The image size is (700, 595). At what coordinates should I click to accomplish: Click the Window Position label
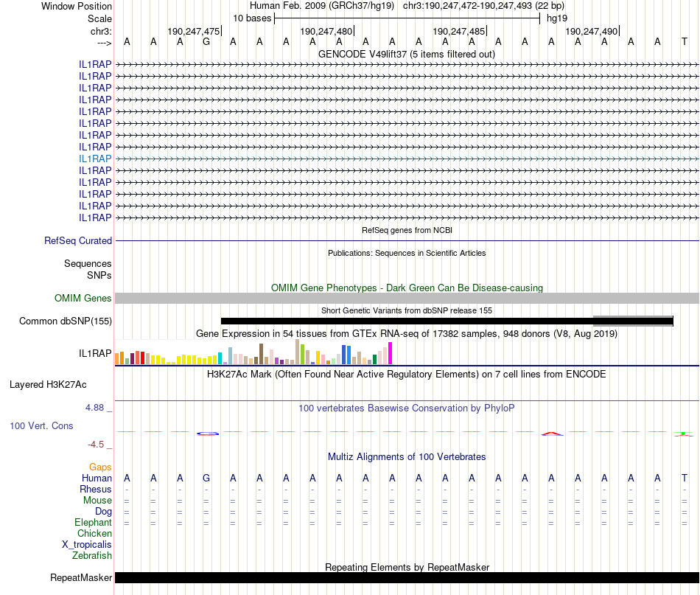click(x=77, y=6)
